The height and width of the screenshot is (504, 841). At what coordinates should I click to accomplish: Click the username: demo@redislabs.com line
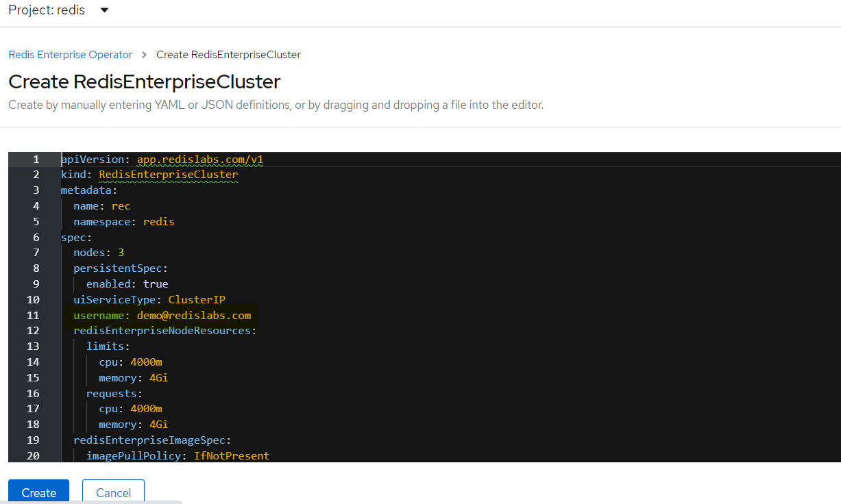point(162,315)
